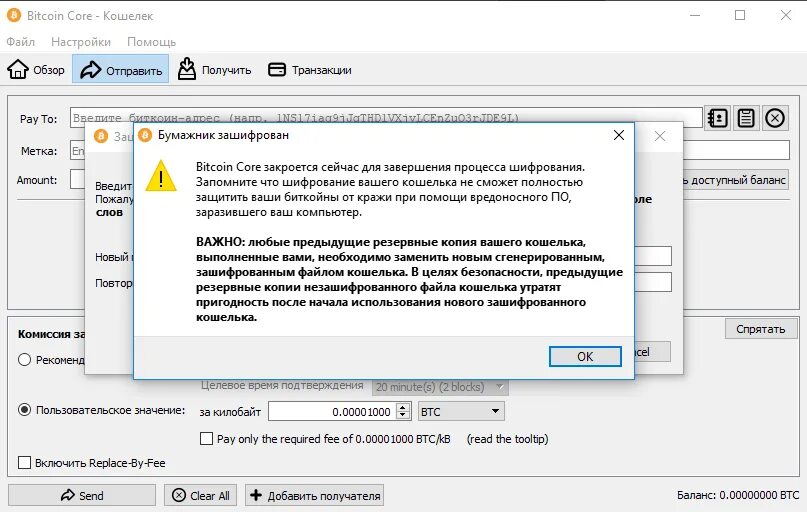The image size is (807, 512).
Task: Click the warning triangle icon in dialog
Action: [161, 176]
